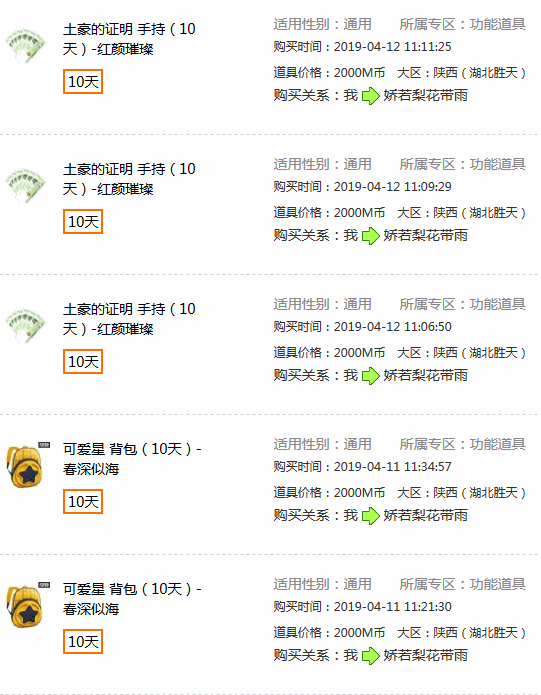Open 可爱星 背包 title bought at 11:34:57

click(132, 459)
